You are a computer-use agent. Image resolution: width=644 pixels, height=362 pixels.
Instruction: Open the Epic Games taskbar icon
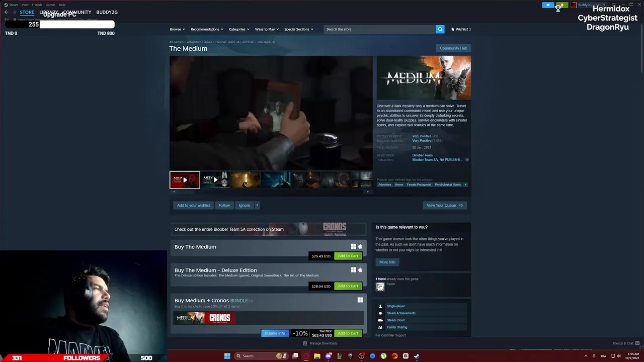point(350,356)
